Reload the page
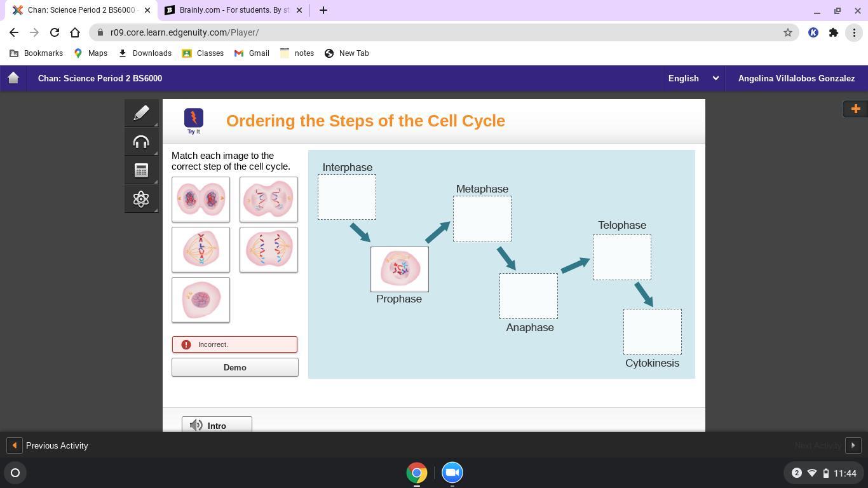This screenshot has width=868, height=488. point(55,32)
